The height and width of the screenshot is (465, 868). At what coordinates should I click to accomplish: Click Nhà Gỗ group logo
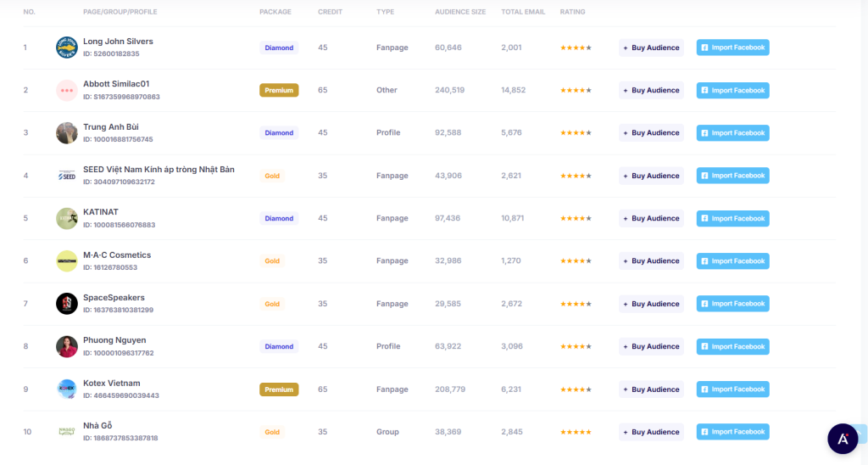[x=66, y=432]
